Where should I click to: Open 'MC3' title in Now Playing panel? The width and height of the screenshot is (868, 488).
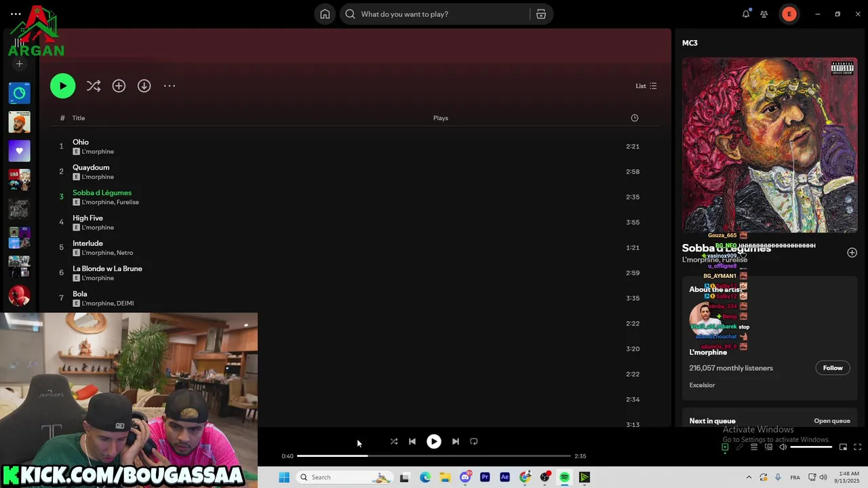[x=690, y=43]
